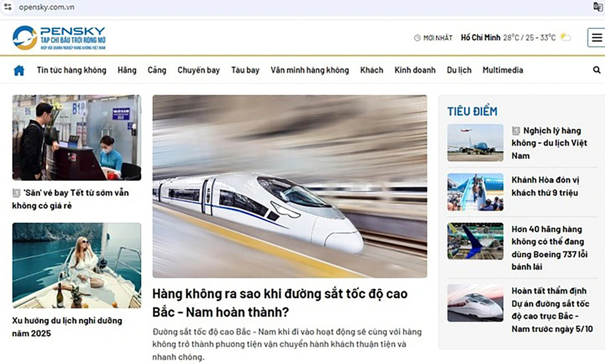This screenshot has width=605, height=364.
Task: Click the translate page icon in address bar
Action: pyautogui.click(x=598, y=7)
